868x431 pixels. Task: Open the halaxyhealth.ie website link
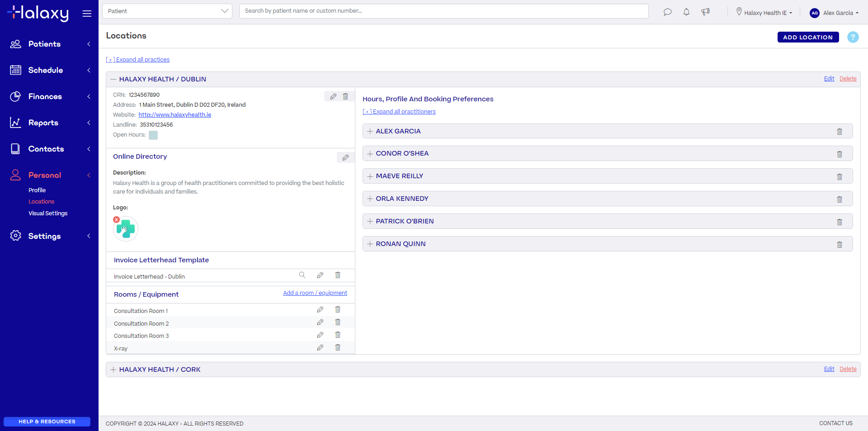click(x=175, y=115)
